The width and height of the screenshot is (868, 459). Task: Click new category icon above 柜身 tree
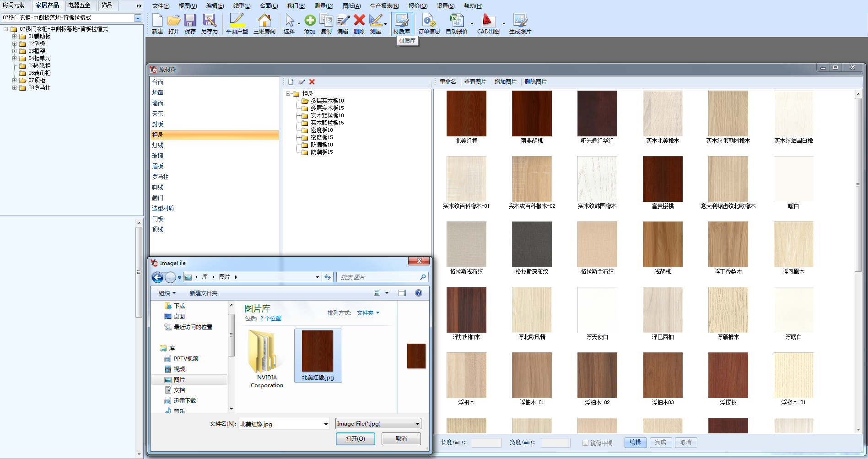pos(291,82)
